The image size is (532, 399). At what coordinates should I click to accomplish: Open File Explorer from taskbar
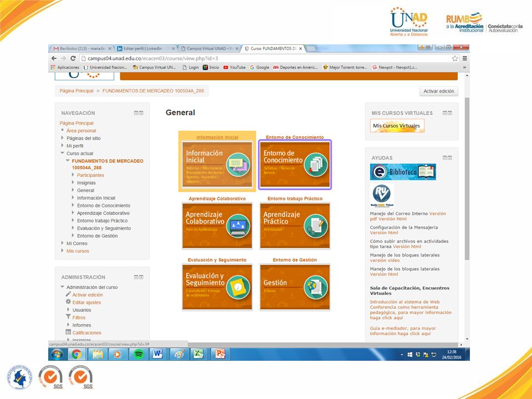pos(98,354)
